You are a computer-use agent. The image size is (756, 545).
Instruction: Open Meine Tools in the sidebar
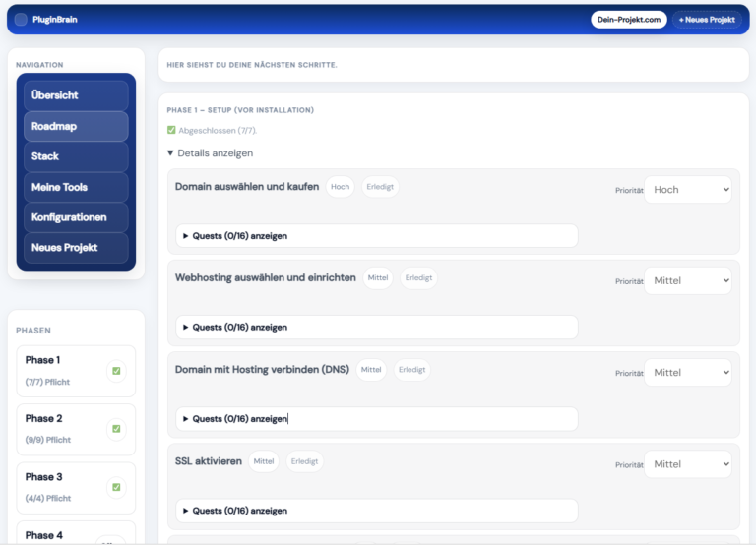76,187
